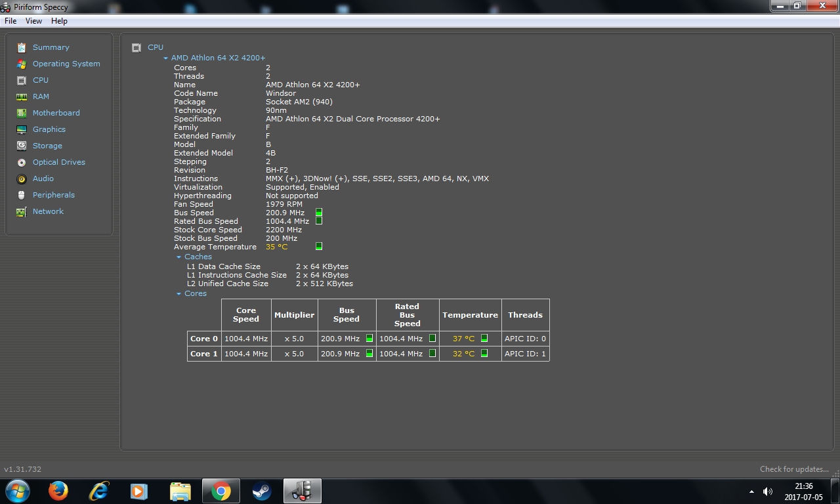Click Check for updates link
The height and width of the screenshot is (504, 840).
793,469
